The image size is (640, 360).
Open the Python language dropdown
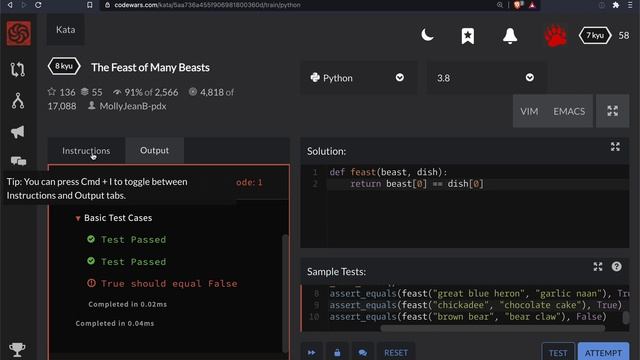pos(359,78)
